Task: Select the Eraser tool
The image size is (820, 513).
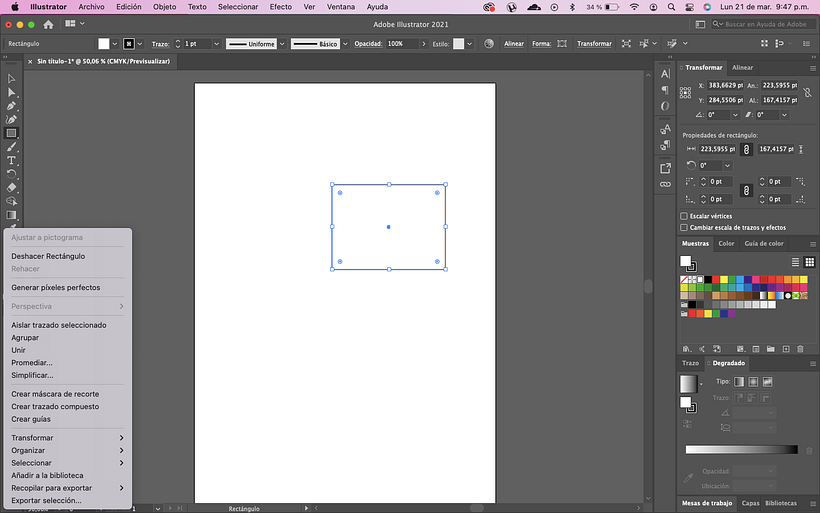Action: [12, 188]
